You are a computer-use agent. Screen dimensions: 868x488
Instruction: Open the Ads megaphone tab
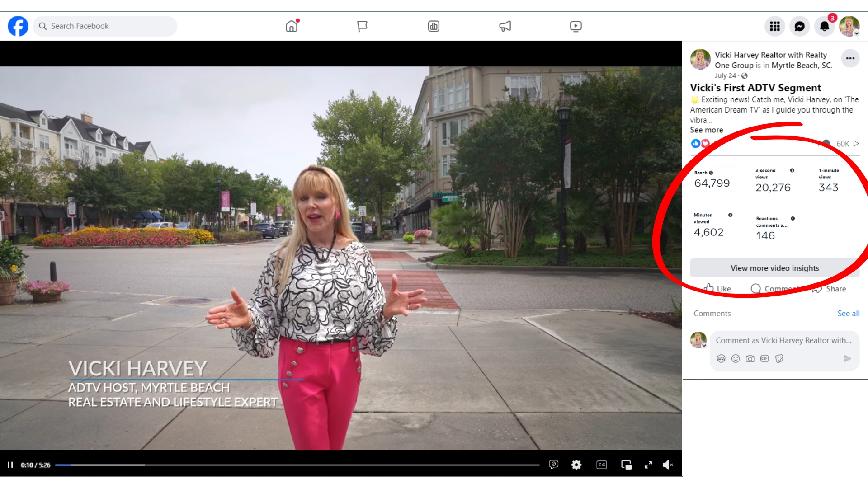tap(505, 26)
